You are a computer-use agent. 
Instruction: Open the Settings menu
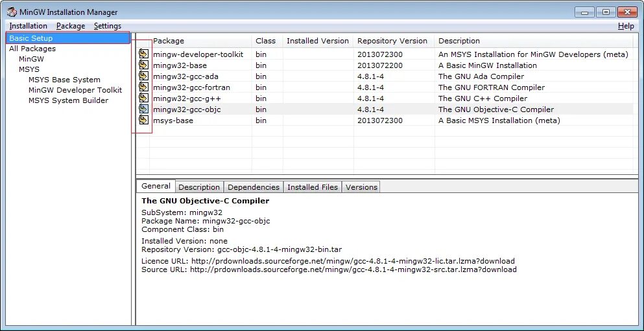tap(108, 26)
